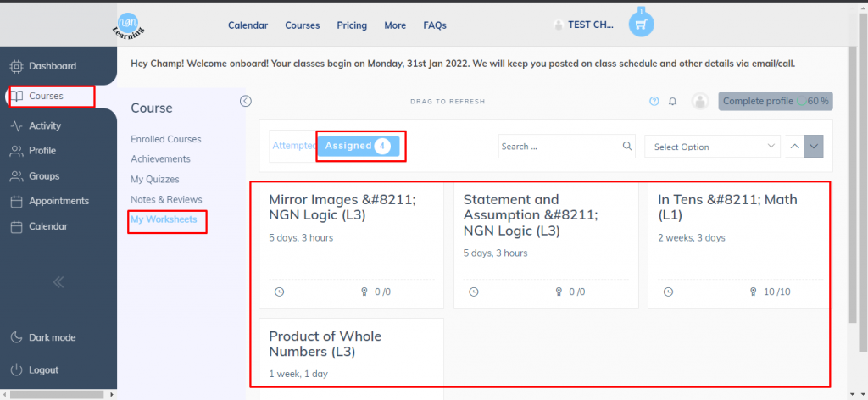This screenshot has width=868, height=400.
Task: Click the Complete profile button
Action: pyautogui.click(x=775, y=102)
